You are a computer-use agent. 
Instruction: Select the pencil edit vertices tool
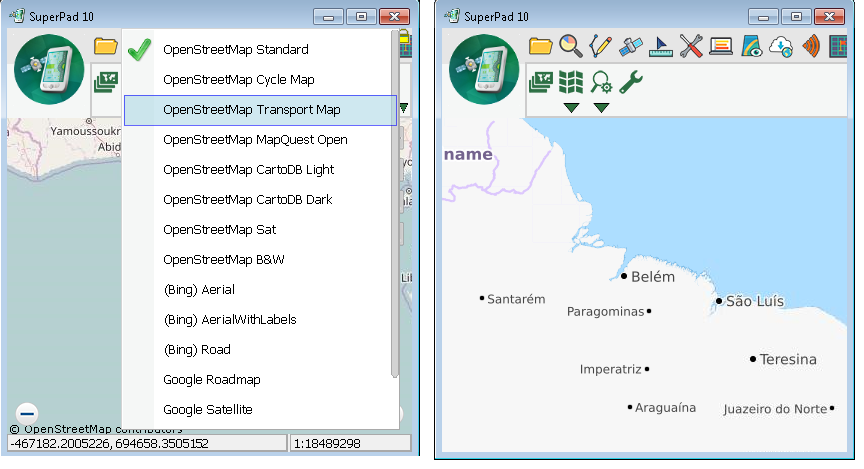tap(600, 46)
